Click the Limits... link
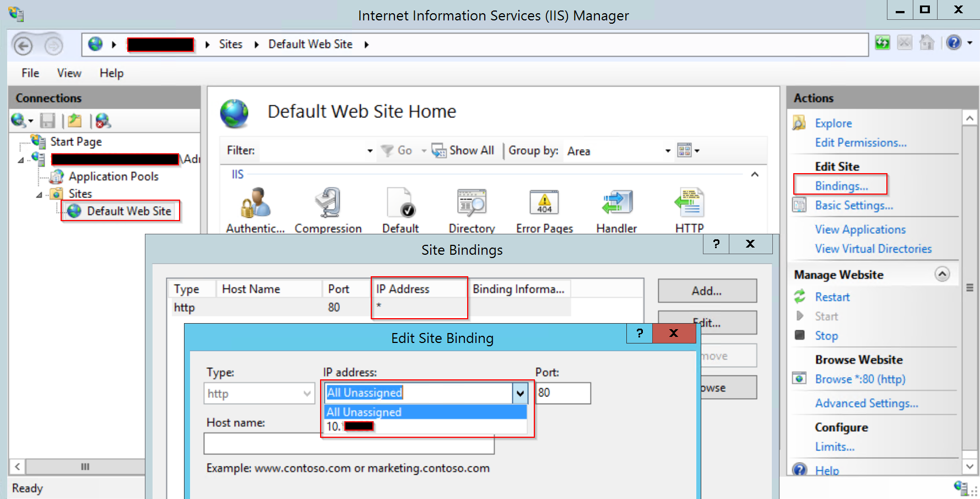Image resolution: width=980 pixels, height=499 pixels. 835,447
